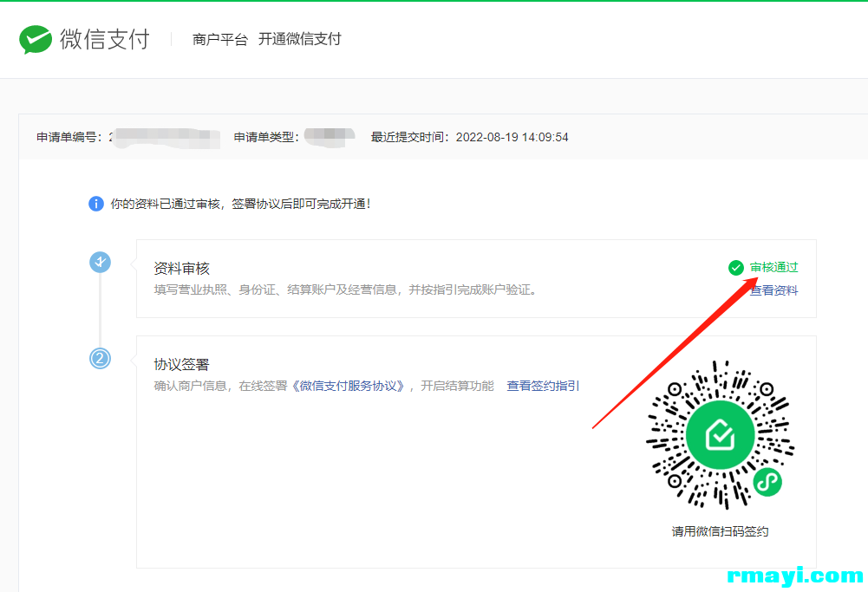Click the 申请单编号 label

pyautogui.click(x=69, y=137)
